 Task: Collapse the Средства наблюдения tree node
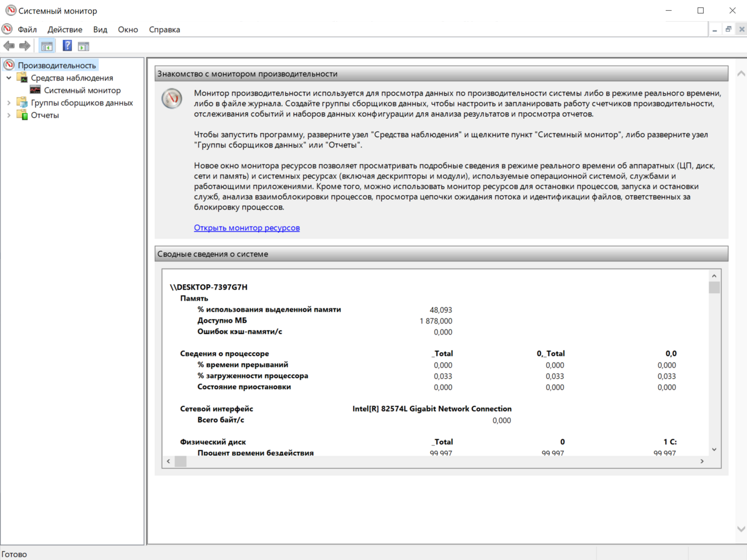click(9, 78)
